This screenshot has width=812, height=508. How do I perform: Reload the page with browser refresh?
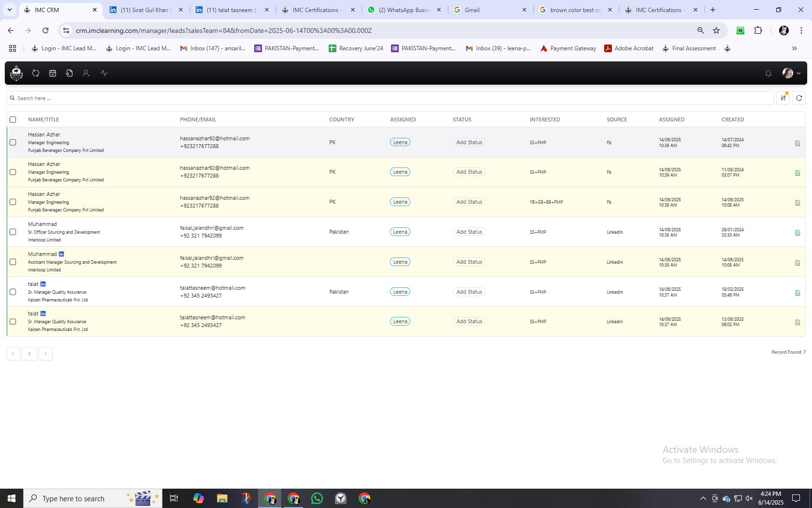[x=45, y=30]
